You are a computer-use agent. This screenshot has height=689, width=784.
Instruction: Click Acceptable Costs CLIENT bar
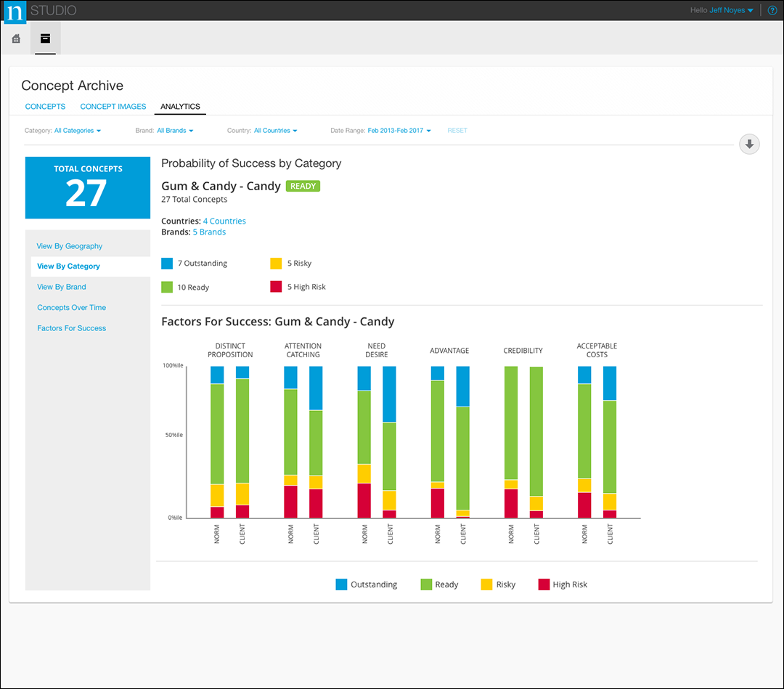[x=610, y=442]
